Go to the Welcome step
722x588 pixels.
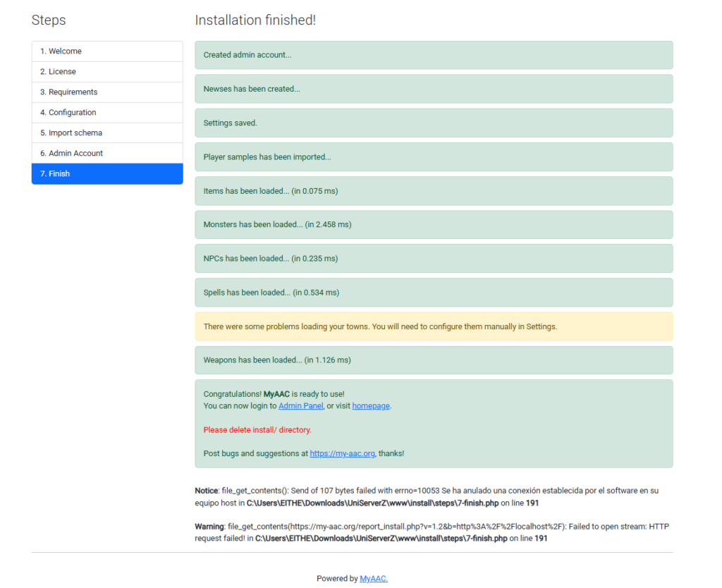point(107,51)
